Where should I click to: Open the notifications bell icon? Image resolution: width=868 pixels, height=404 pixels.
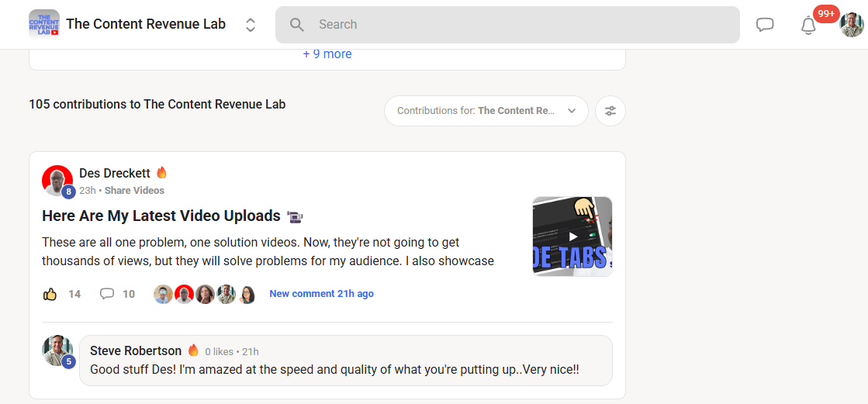[x=808, y=25]
